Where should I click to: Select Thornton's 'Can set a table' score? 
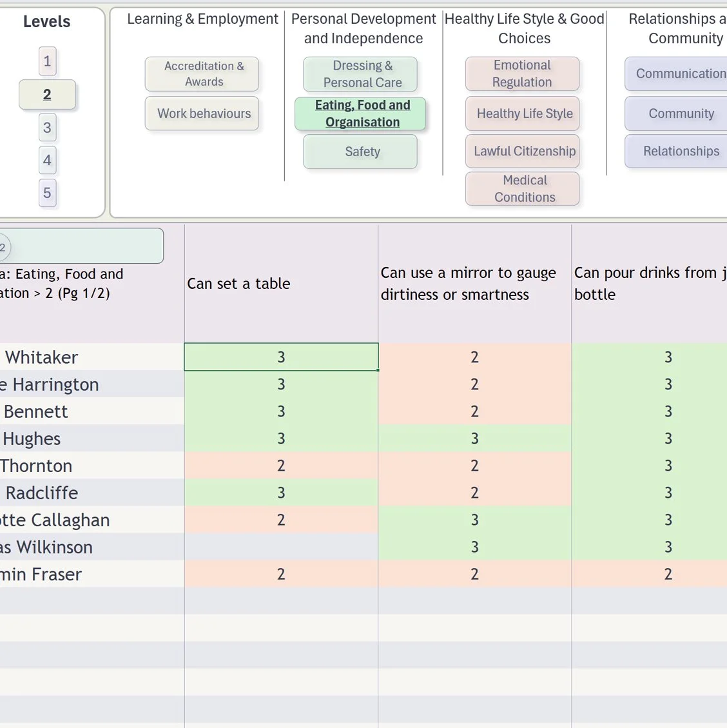click(x=281, y=466)
